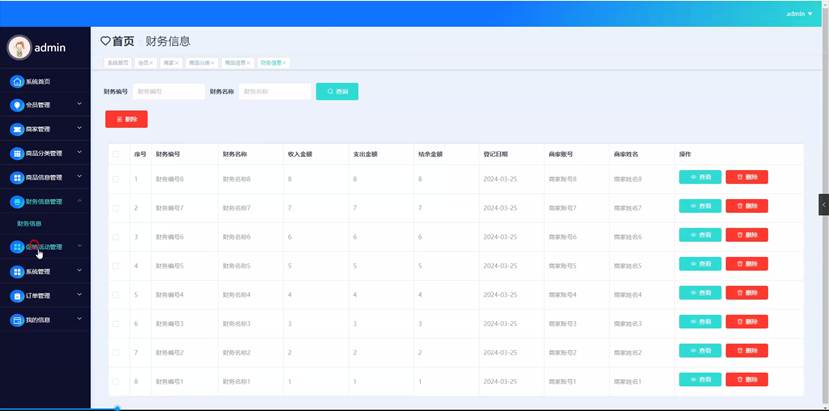The height and width of the screenshot is (411, 829).
Task: Switch to the 商品信息 tab
Action: pyautogui.click(x=237, y=63)
